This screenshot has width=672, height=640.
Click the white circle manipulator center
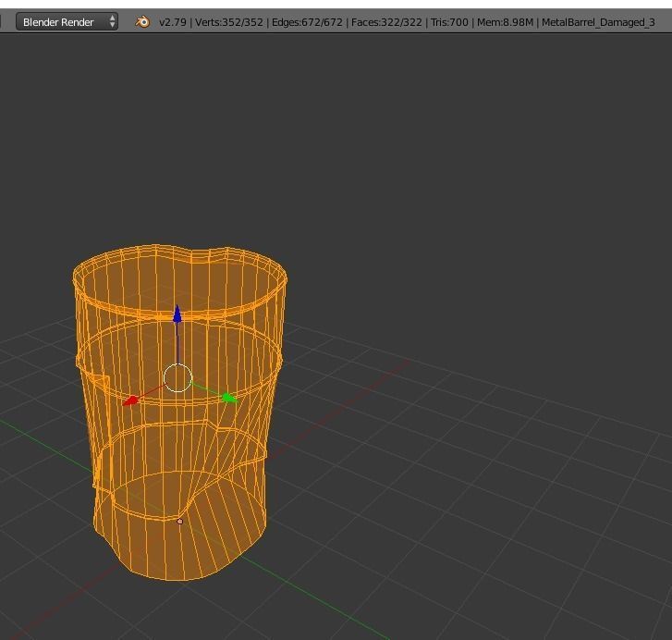pyautogui.click(x=177, y=377)
